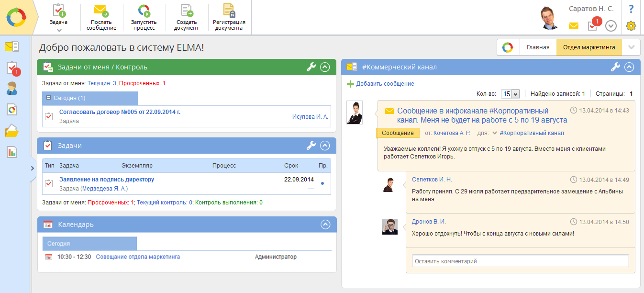Click the Добавить сообщение link
The image size is (644, 293).
(385, 84)
